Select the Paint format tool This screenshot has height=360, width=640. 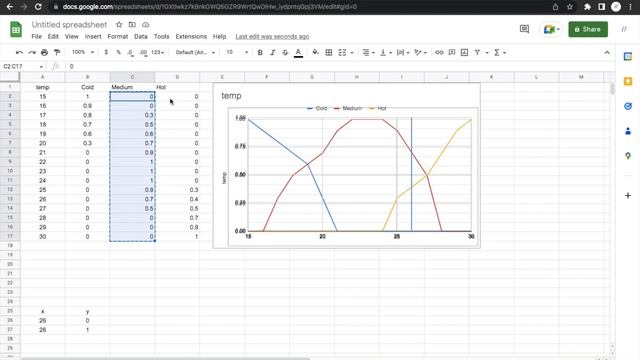pyautogui.click(x=57, y=52)
